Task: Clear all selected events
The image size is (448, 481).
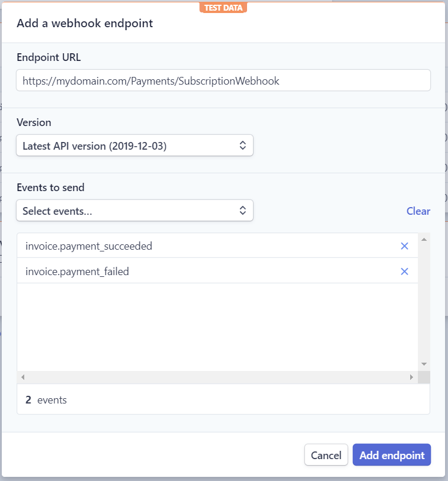Action: point(418,211)
